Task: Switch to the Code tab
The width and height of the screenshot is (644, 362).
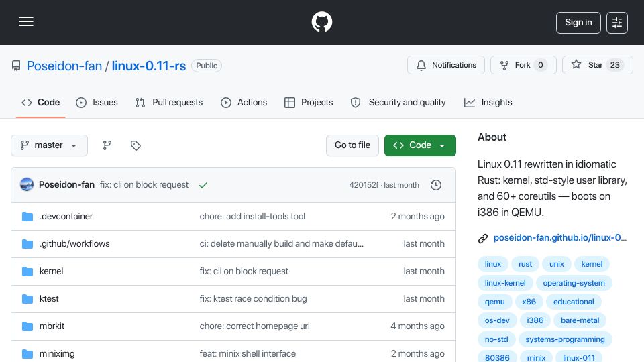Action: pyautogui.click(x=41, y=102)
